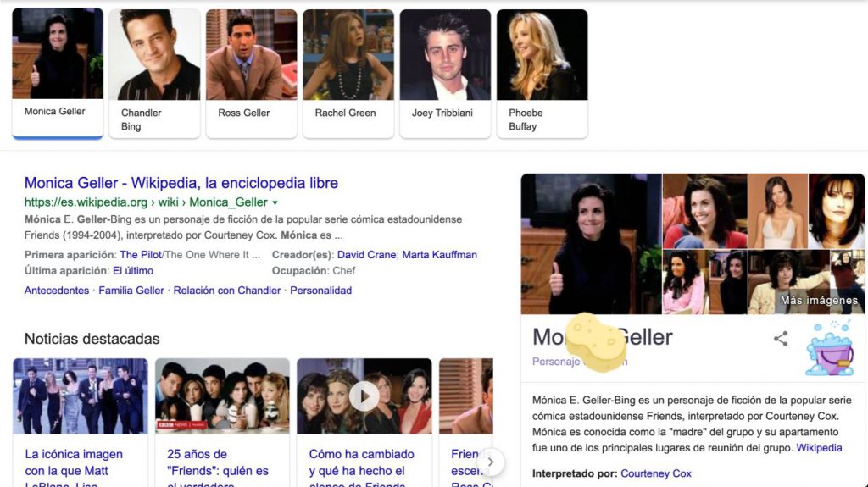This screenshot has height=487, width=868.
Task: Click the soapy bucket icon in the knowledge panel
Action: 831,349
